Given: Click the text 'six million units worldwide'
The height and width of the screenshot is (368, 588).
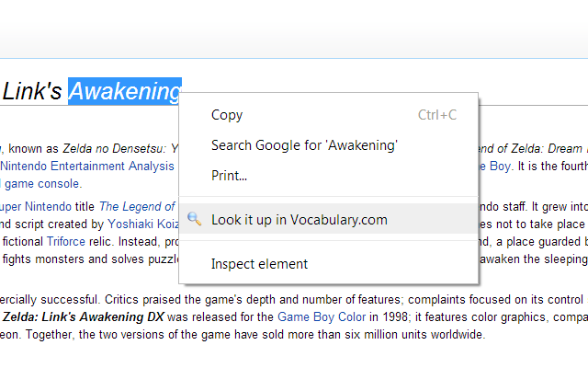Looking at the screenshot, I should point(414,334).
